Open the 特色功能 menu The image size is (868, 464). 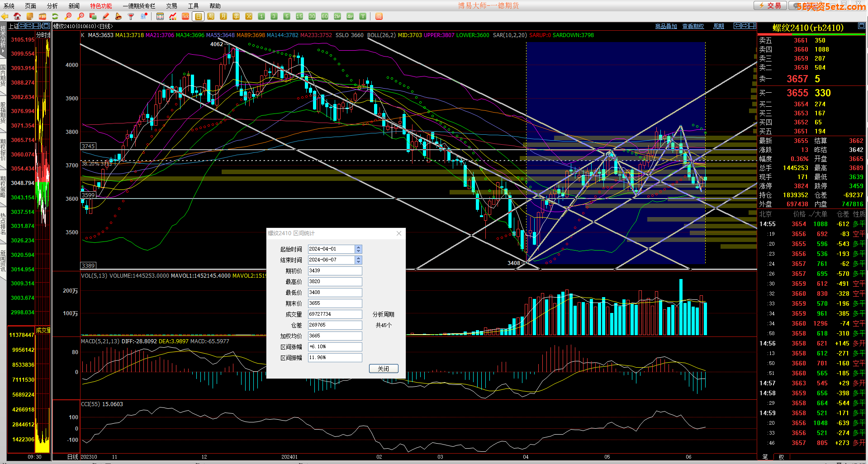[x=101, y=6]
